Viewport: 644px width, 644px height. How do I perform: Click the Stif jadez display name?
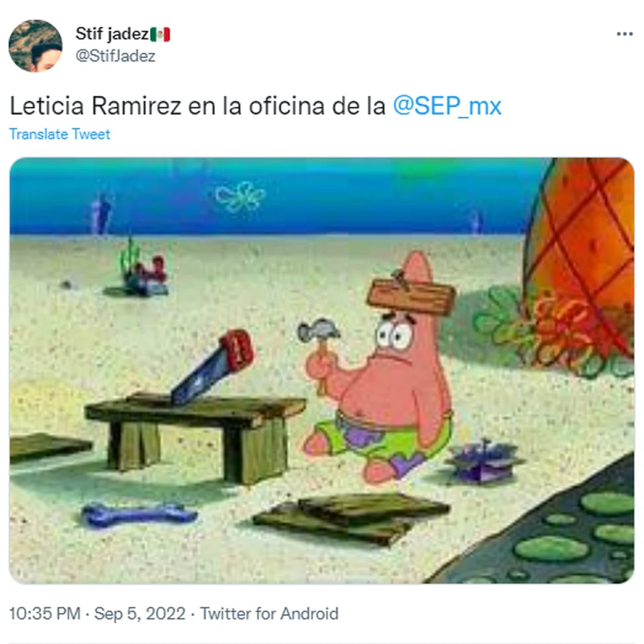[112, 34]
